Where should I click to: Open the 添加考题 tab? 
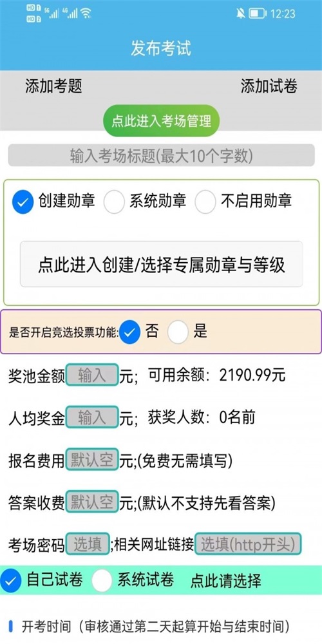click(x=53, y=87)
